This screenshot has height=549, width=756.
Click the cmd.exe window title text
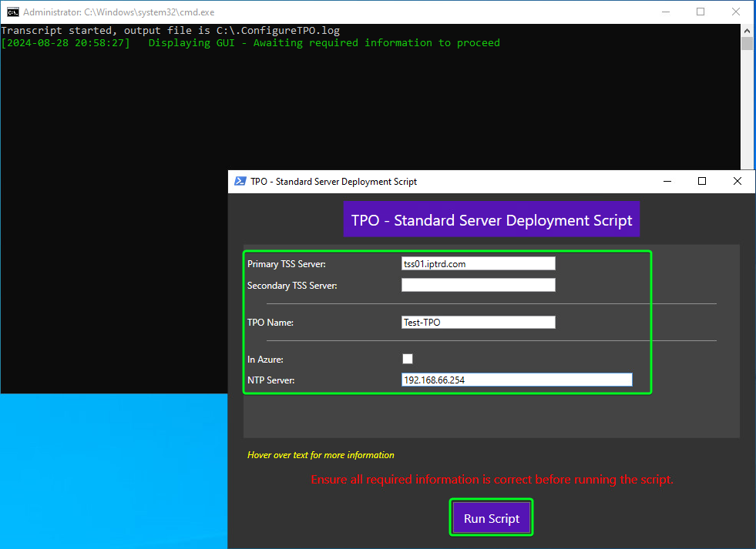119,12
